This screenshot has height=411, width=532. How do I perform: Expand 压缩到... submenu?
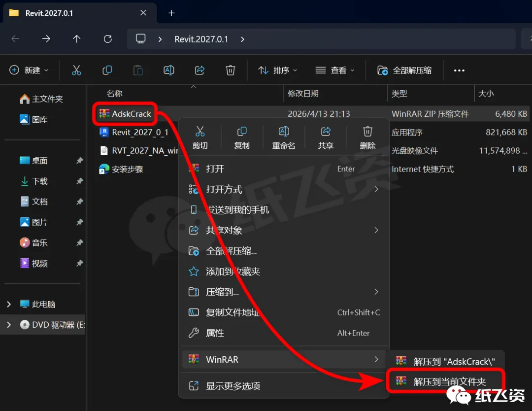(x=284, y=292)
